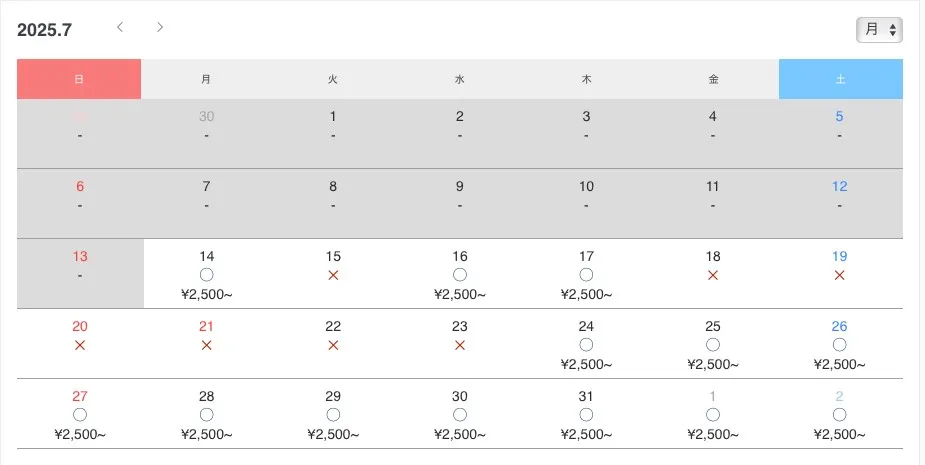925x465 pixels.
Task: Click the X mark on Saturday 19
Action: (x=839, y=275)
